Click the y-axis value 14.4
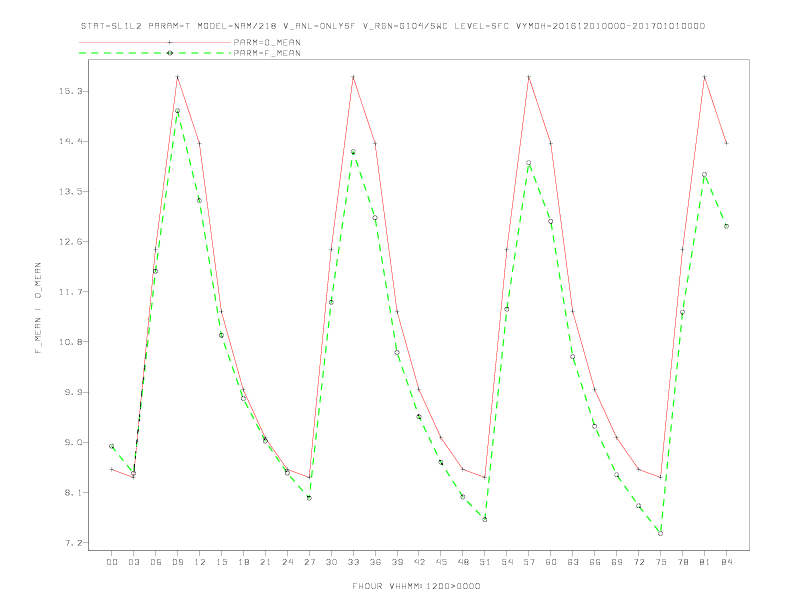 [71, 141]
